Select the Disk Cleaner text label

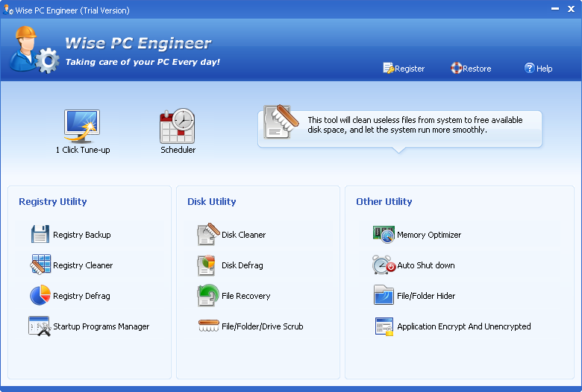pos(243,235)
